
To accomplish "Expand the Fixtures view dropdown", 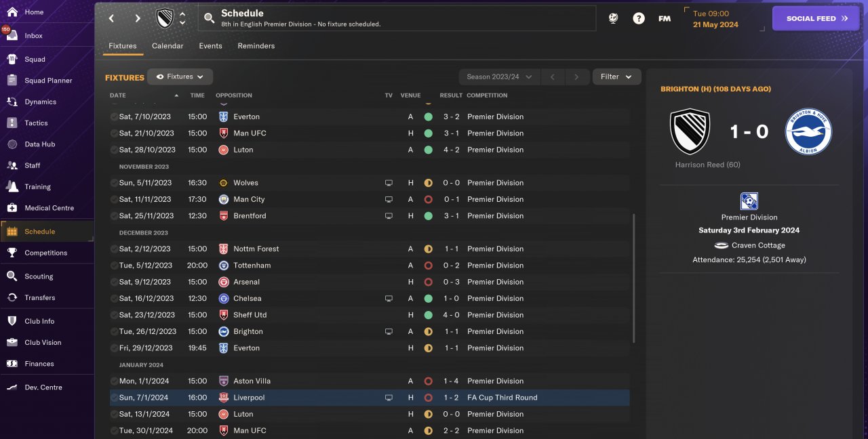I will 180,77.
